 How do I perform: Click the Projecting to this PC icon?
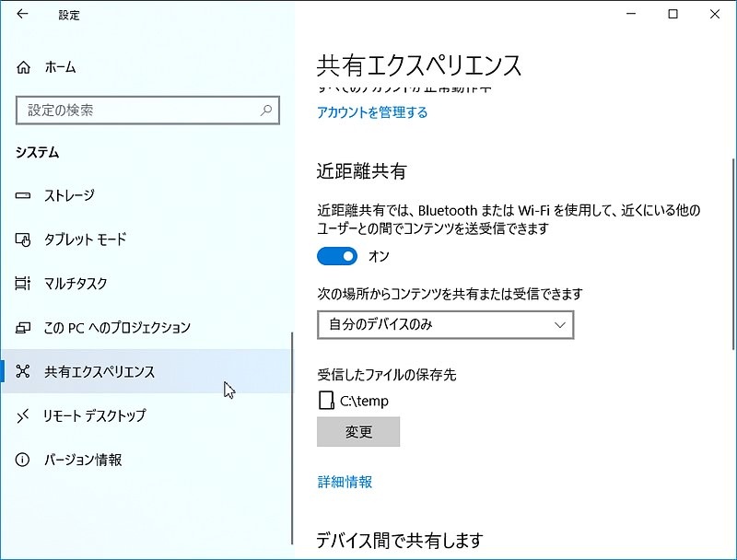24,328
